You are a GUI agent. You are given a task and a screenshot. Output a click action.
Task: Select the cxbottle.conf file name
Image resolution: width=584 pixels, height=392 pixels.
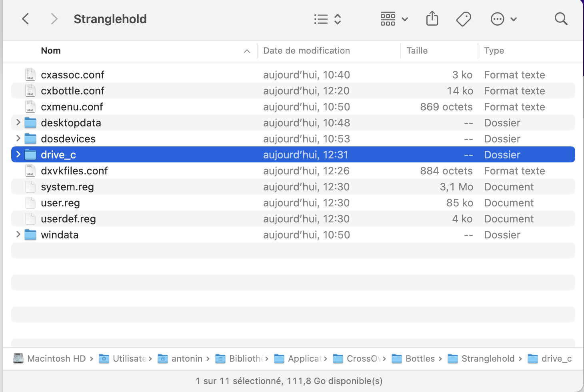tap(72, 91)
